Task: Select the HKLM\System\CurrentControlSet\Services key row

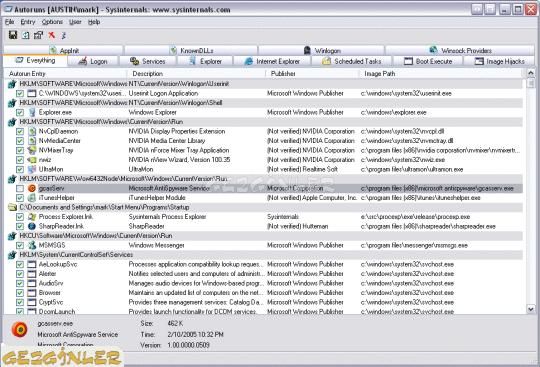Action: pos(263,255)
